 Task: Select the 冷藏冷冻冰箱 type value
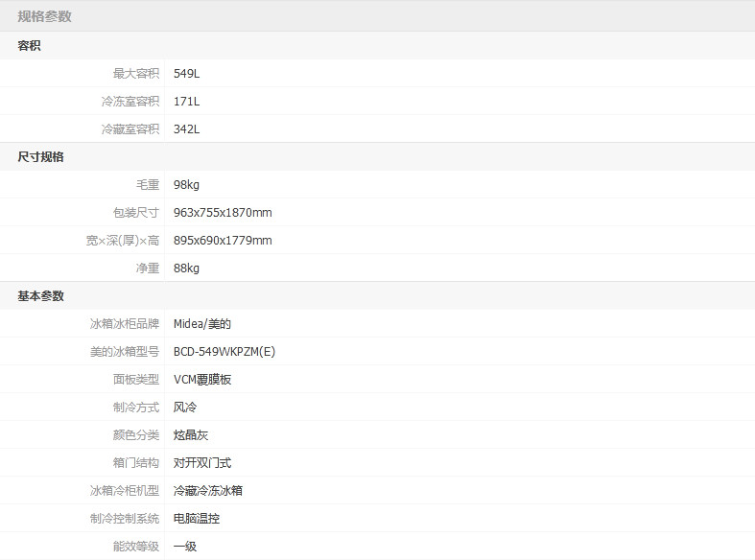208,490
